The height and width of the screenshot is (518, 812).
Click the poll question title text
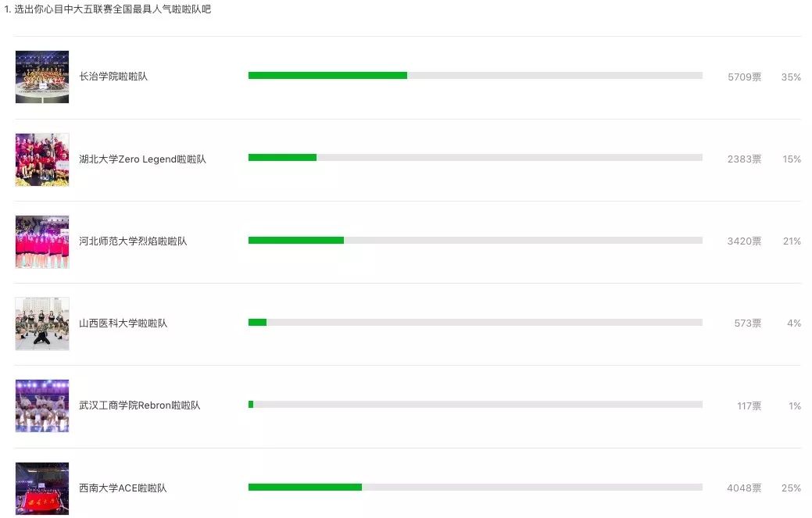[x=108, y=9]
